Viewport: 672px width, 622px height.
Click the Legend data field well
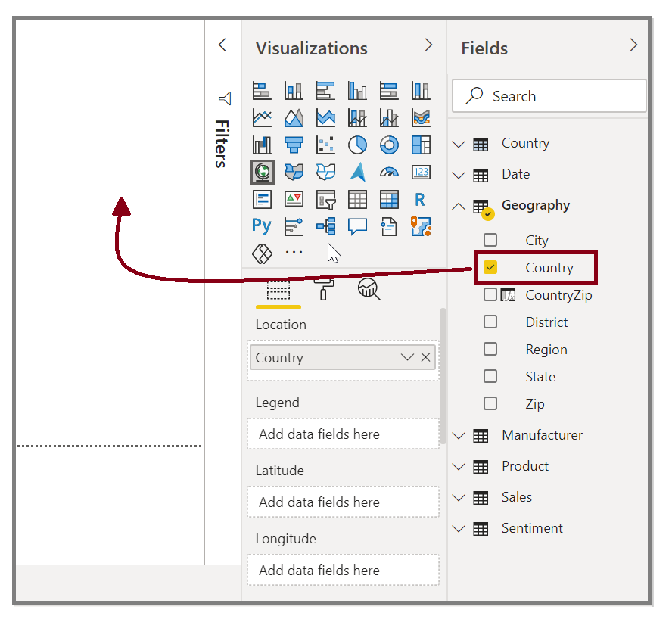pyautogui.click(x=343, y=434)
